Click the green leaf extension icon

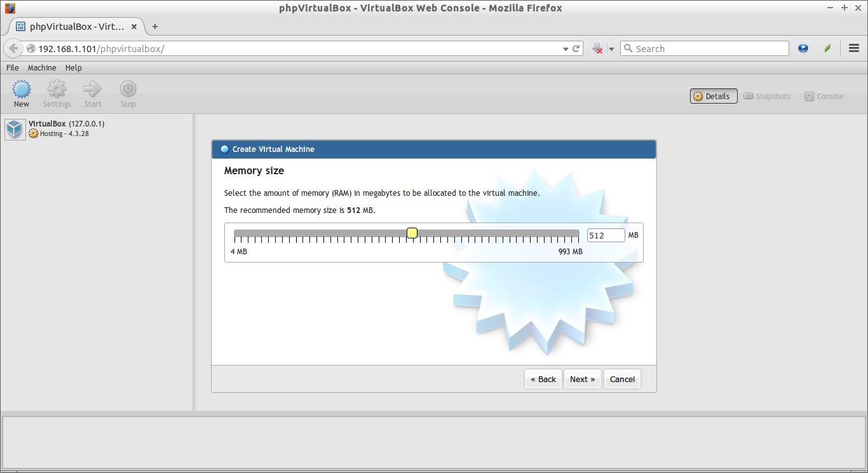827,48
